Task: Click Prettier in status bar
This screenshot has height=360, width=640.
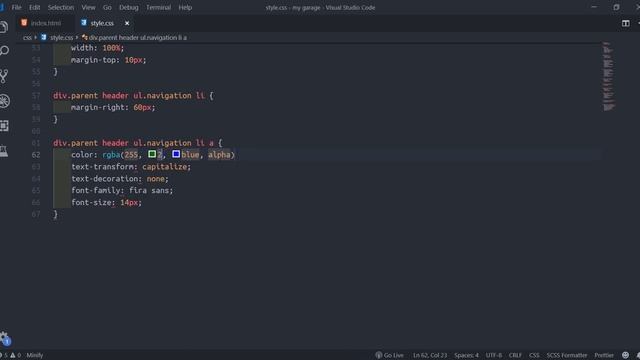Action: [604, 355]
